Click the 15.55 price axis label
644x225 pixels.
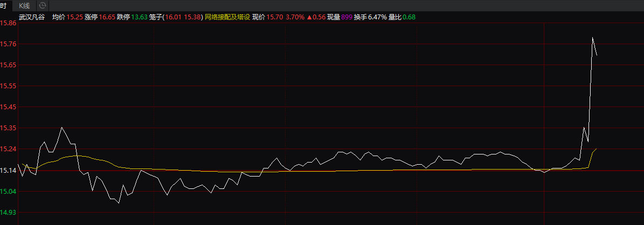tap(8, 86)
